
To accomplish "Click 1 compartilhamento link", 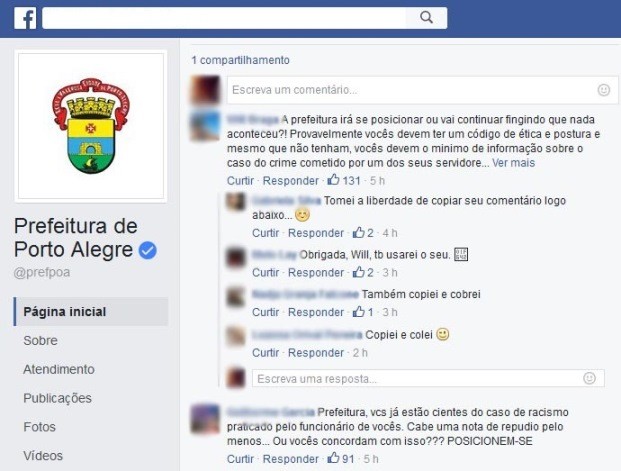I will coord(240,60).
